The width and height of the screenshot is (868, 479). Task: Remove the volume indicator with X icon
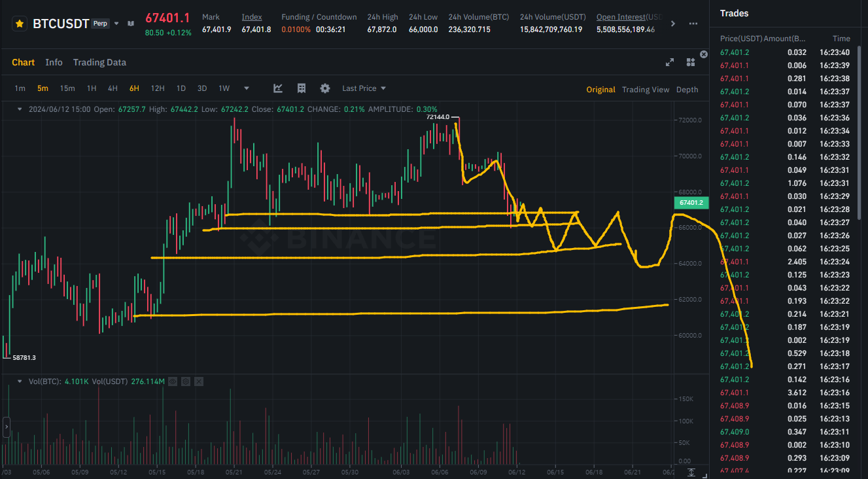(x=199, y=381)
